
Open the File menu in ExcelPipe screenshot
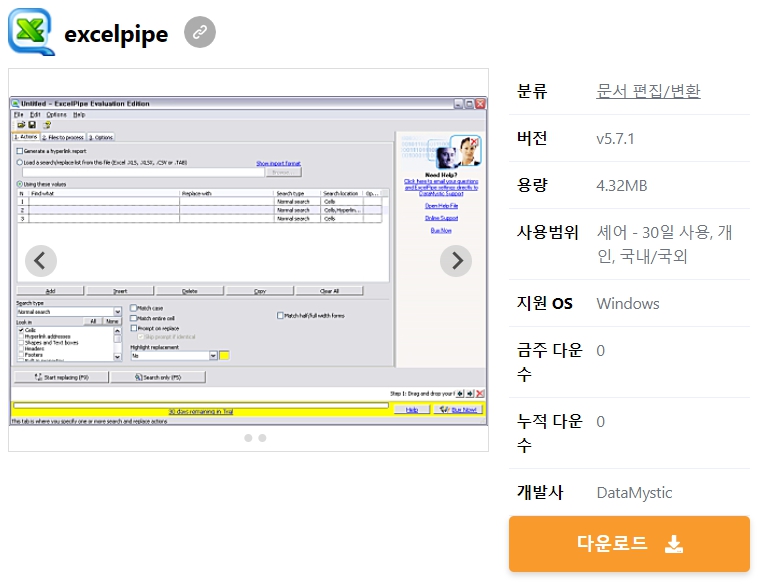[x=18, y=115]
